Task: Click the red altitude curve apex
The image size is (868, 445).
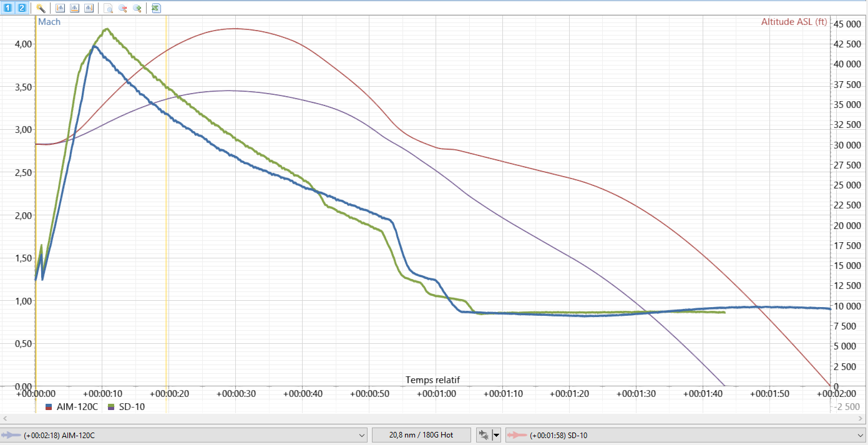Action: (235, 28)
